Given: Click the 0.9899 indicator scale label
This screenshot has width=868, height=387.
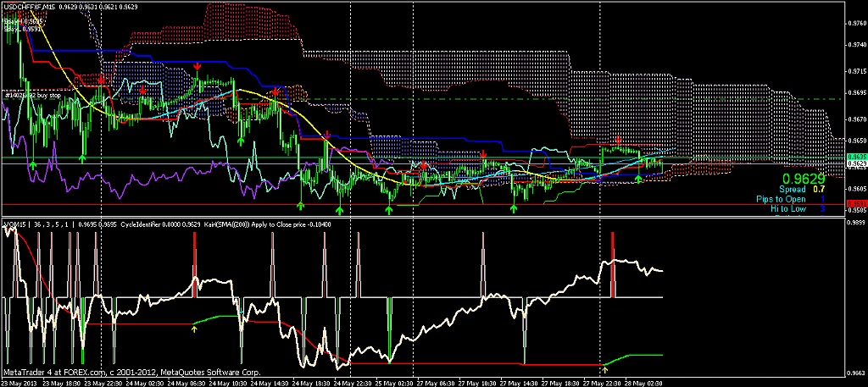Looking at the screenshot, I should click(x=857, y=222).
